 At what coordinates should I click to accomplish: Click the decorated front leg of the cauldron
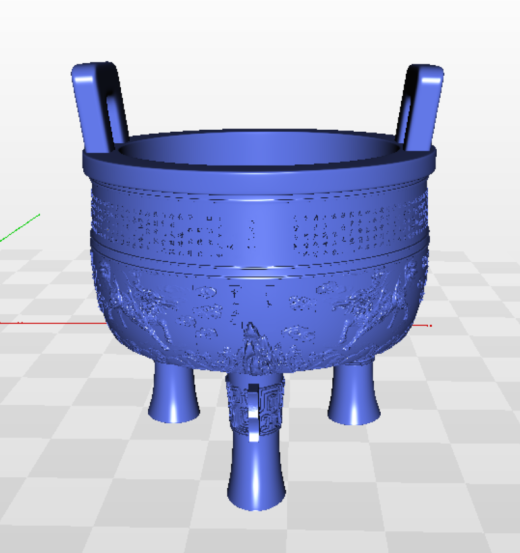click(256, 441)
